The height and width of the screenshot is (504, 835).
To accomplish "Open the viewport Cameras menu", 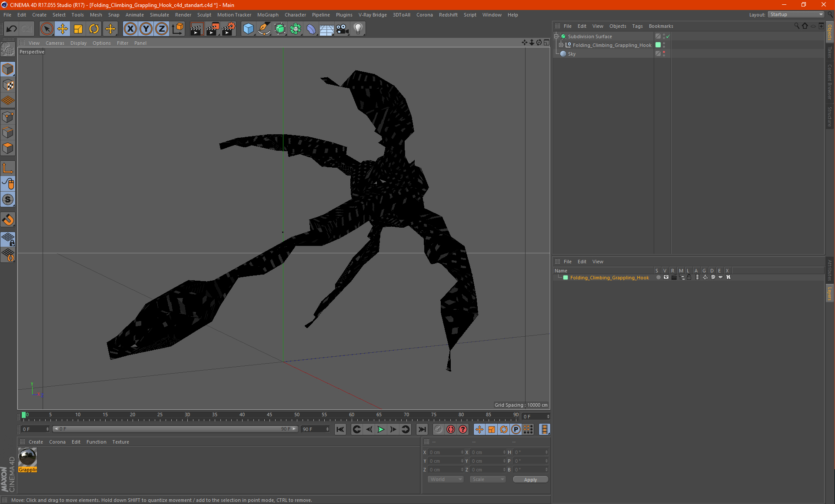I will pos(55,43).
